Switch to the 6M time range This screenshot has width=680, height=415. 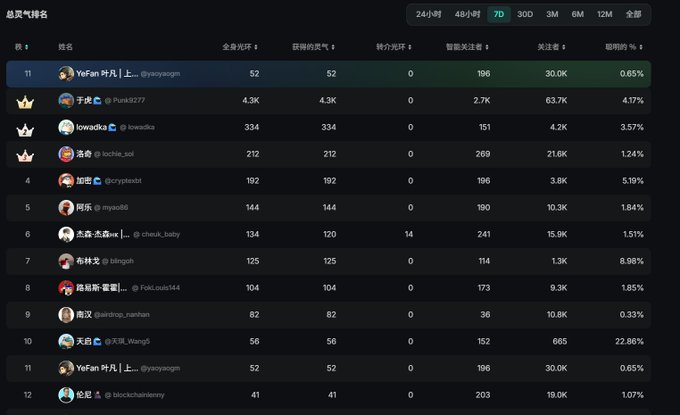pyautogui.click(x=577, y=14)
